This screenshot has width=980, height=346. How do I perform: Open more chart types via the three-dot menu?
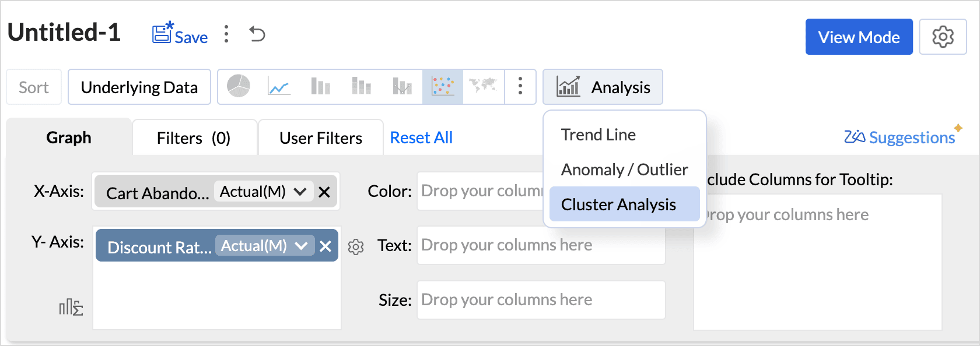point(520,87)
